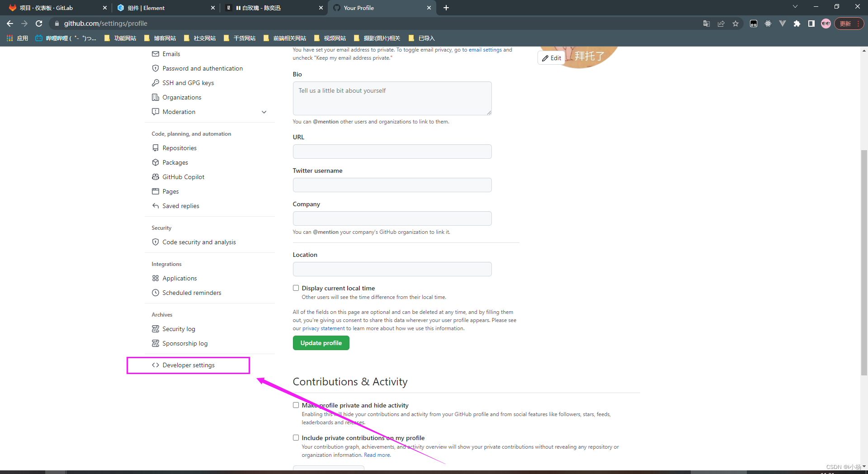868x474 pixels.
Task: Open the privacy statement link
Action: [323, 328]
